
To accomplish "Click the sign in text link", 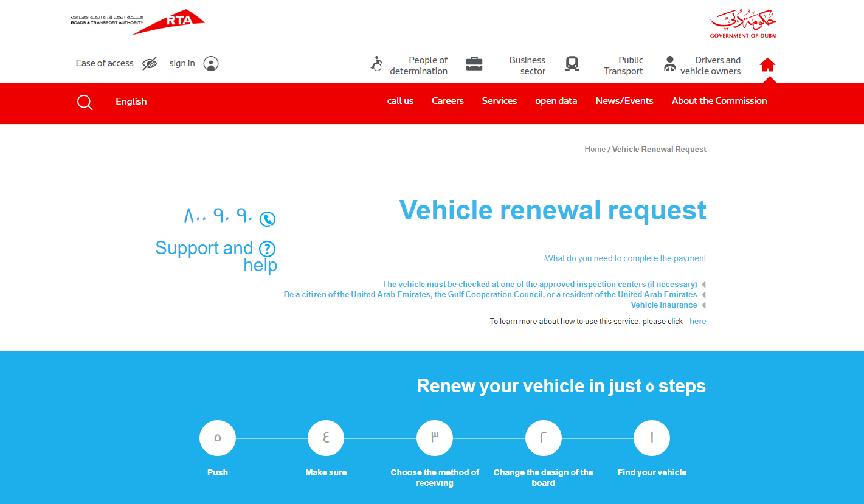I will pyautogui.click(x=182, y=63).
